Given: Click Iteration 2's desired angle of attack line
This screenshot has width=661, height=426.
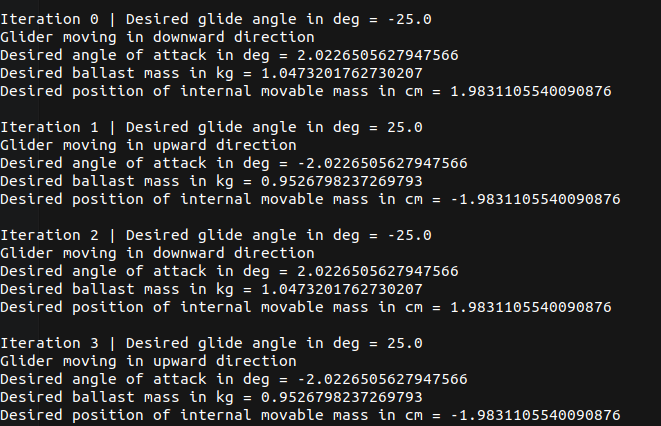Looking at the screenshot, I should (229, 271).
